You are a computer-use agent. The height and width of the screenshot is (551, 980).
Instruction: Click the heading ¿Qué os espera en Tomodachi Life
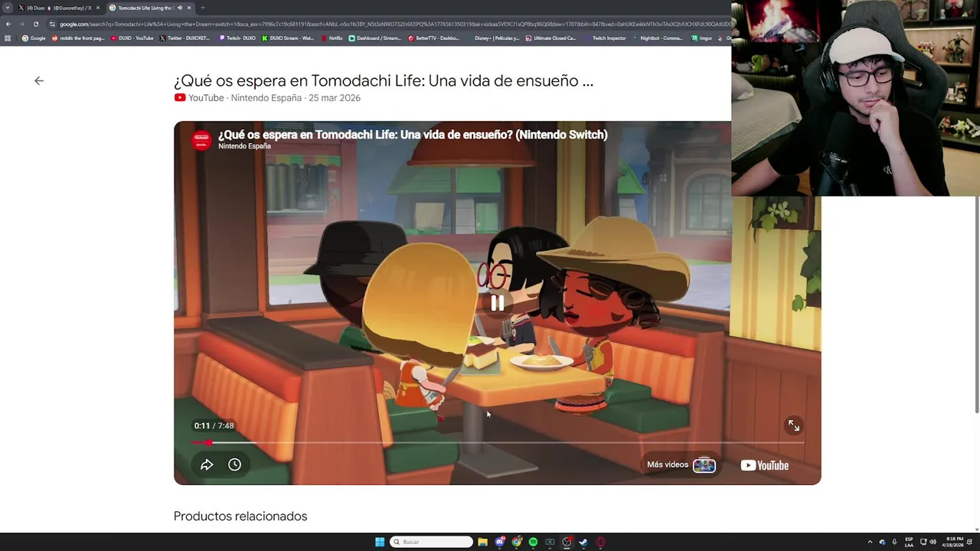383,80
